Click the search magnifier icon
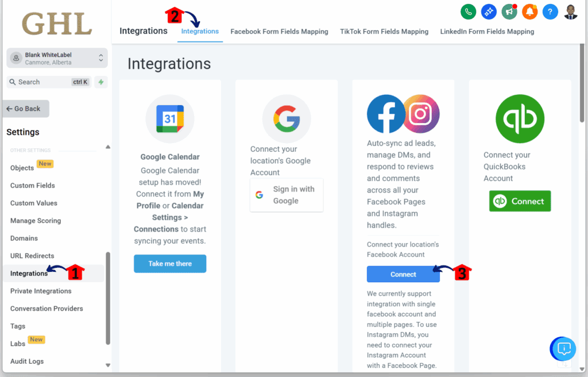 tap(13, 82)
